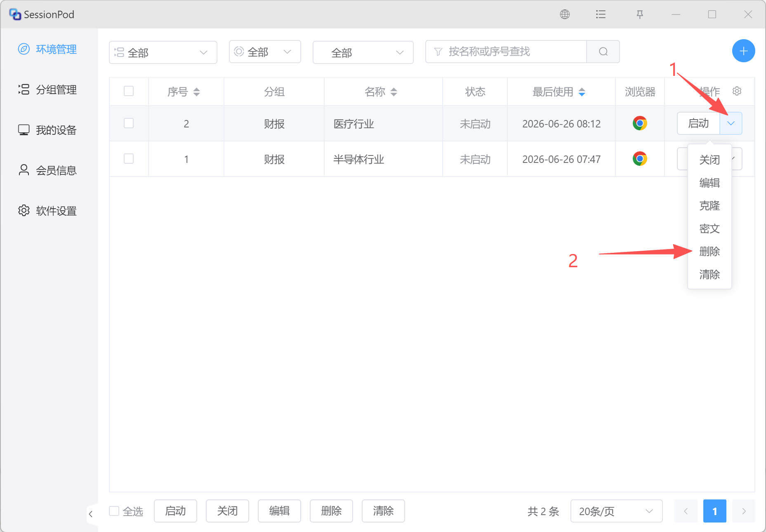The height and width of the screenshot is (532, 766).
Task: Sort by 序号 column arrows
Action: 196,92
